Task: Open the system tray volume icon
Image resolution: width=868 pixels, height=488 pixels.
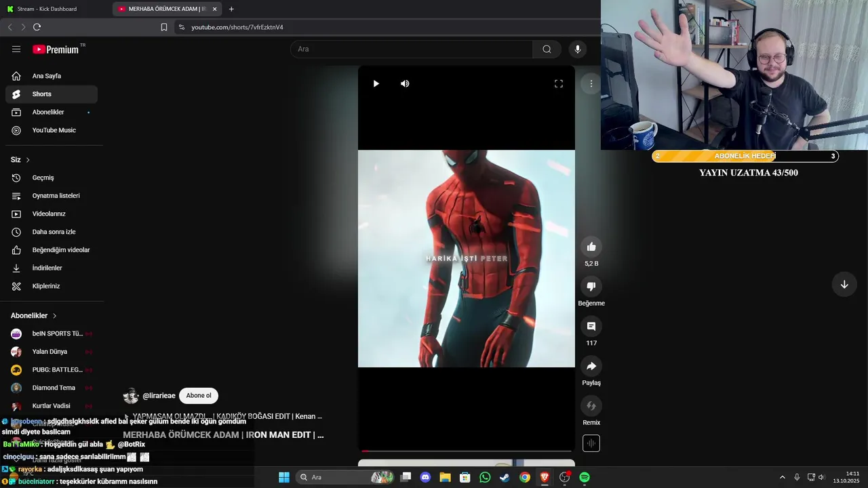Action: point(821,477)
